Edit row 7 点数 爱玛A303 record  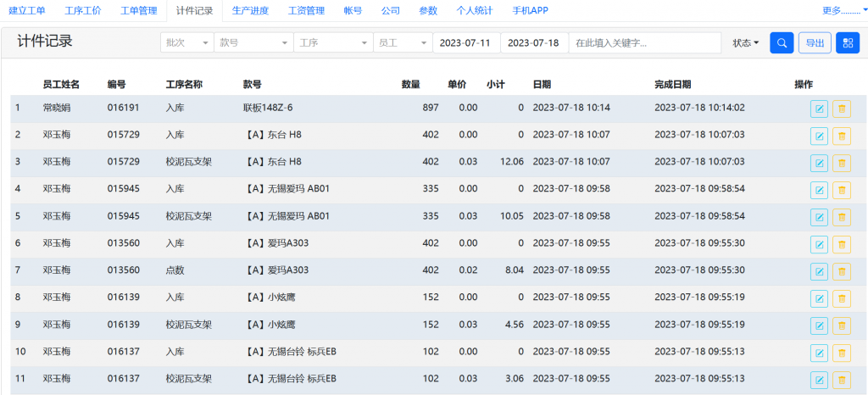click(819, 271)
